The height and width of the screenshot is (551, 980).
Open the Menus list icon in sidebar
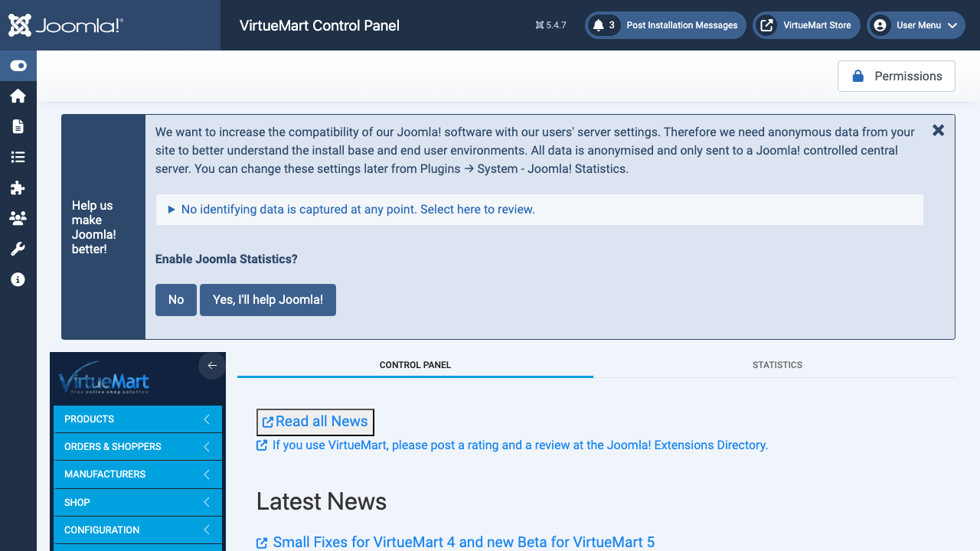pos(18,157)
